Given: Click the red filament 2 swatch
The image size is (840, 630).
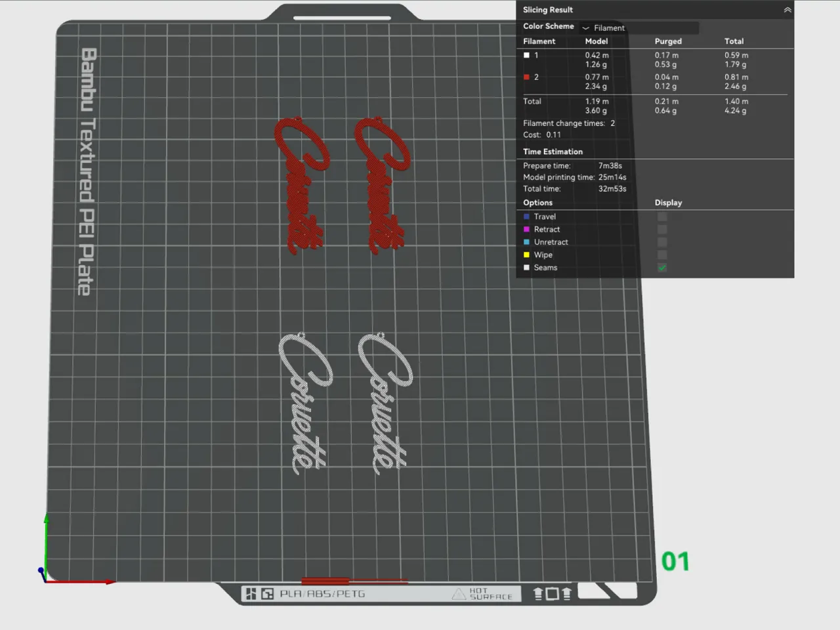Looking at the screenshot, I should click(x=526, y=77).
